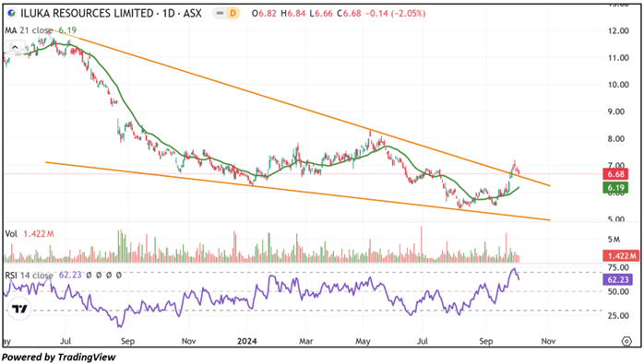
Task: Click the MA value 6.19 in legend
Action: tap(67, 30)
